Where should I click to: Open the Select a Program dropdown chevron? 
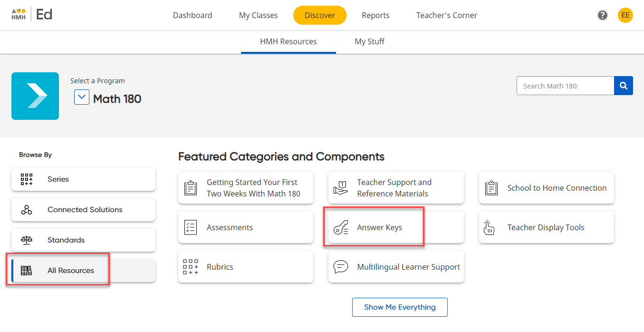81,97
